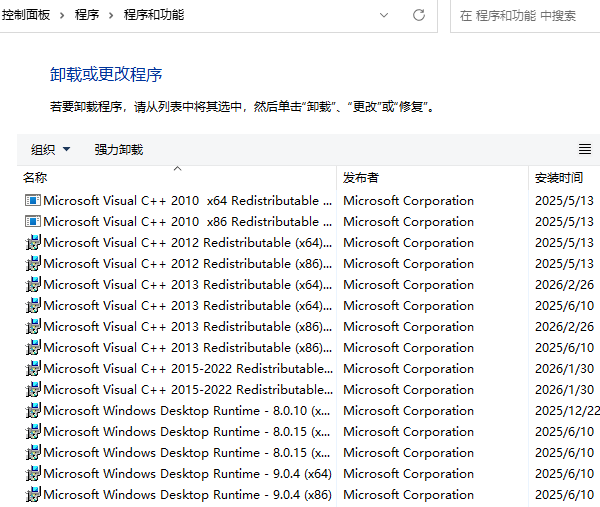Click publisher cell of Visual C++ 2010 x64 row

[x=408, y=201]
